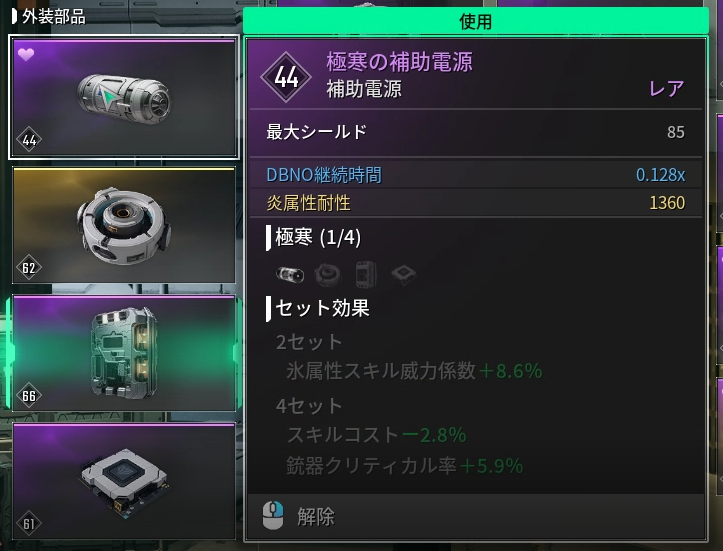Click the green 使用 button
This screenshot has height=551, width=723.
[x=475, y=21]
